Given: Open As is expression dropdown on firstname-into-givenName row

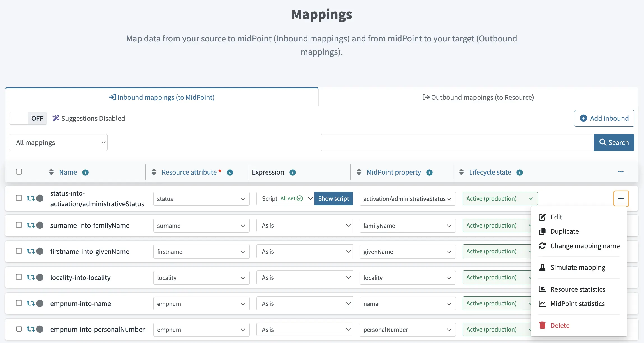Looking at the screenshot, I should (304, 251).
